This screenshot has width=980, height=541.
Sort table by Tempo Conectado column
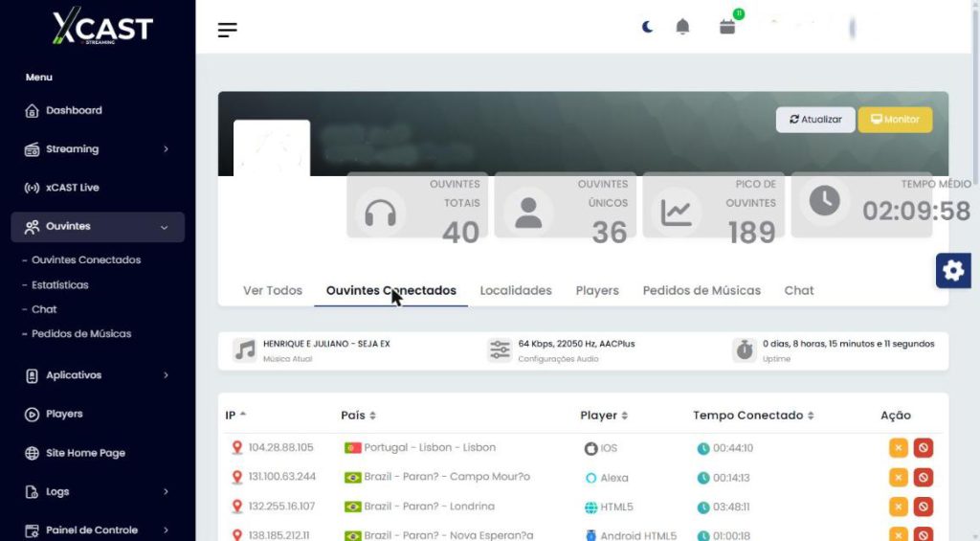tap(753, 416)
